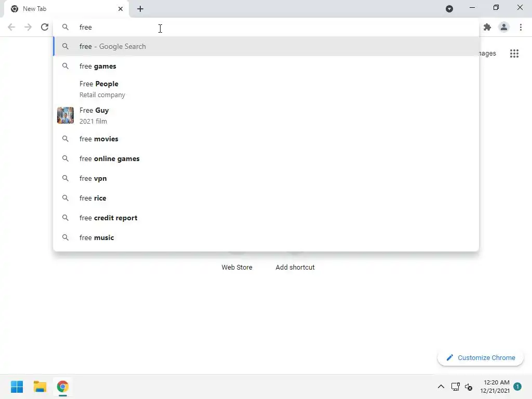
Task: Choose the 'Free Guy' 2021 film suggestion
Action: pyautogui.click(x=266, y=115)
